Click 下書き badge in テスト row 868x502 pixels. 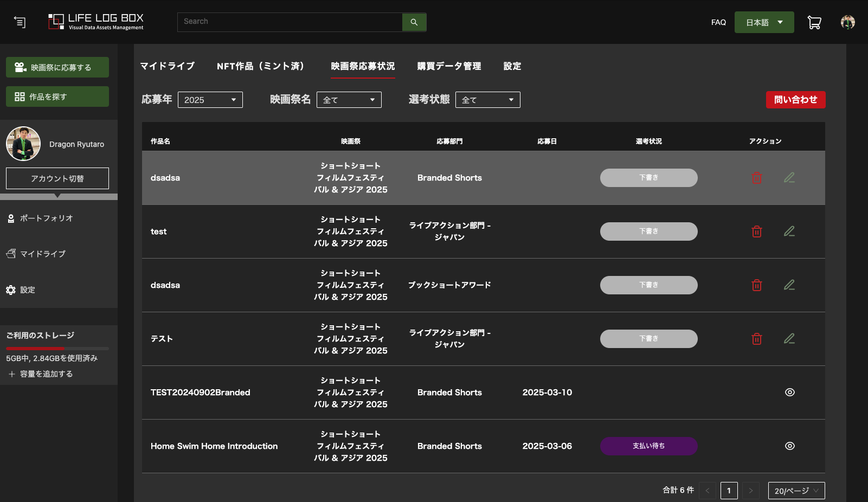(649, 339)
